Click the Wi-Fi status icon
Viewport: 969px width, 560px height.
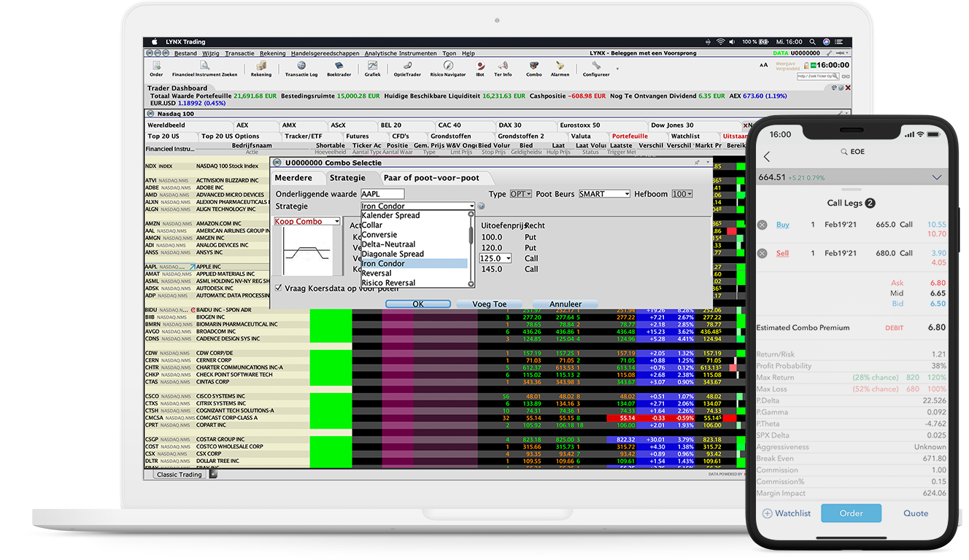pos(721,42)
